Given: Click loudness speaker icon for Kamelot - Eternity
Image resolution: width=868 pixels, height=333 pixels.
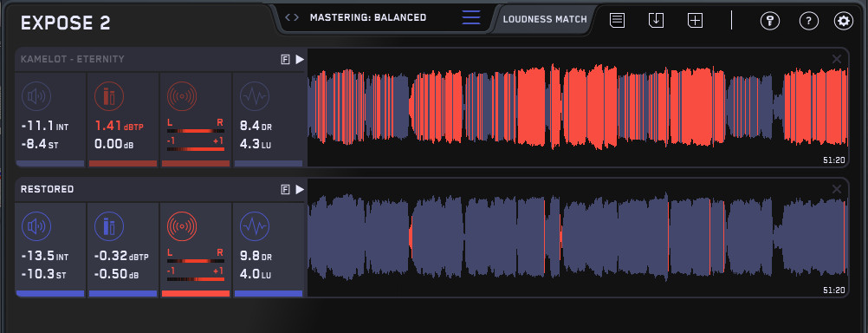Looking at the screenshot, I should tap(36, 96).
